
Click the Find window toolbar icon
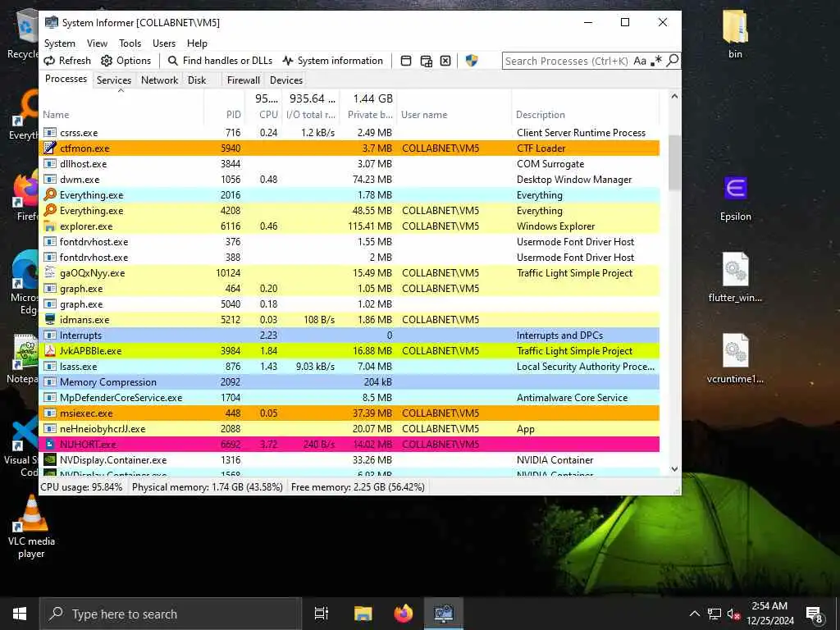[x=406, y=61]
